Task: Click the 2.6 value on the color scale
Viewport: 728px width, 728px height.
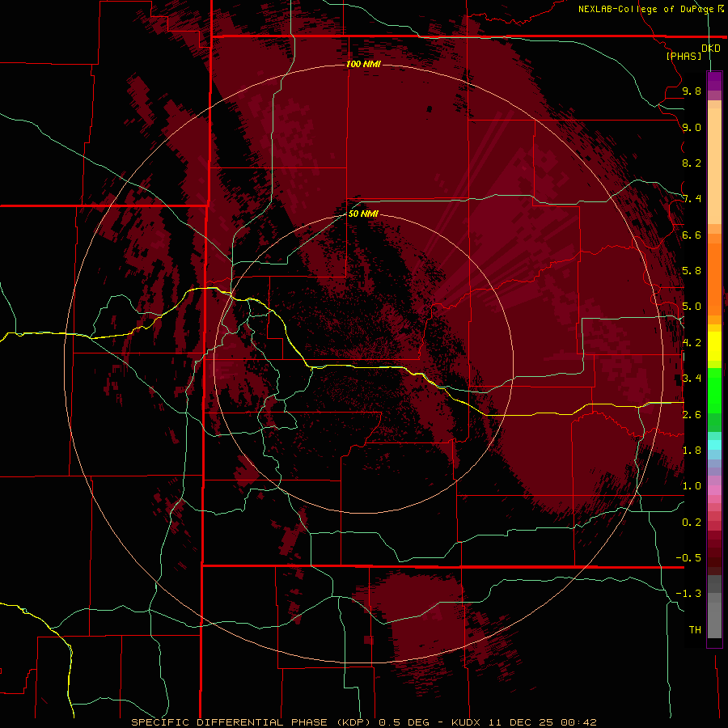Action: pyautogui.click(x=692, y=415)
